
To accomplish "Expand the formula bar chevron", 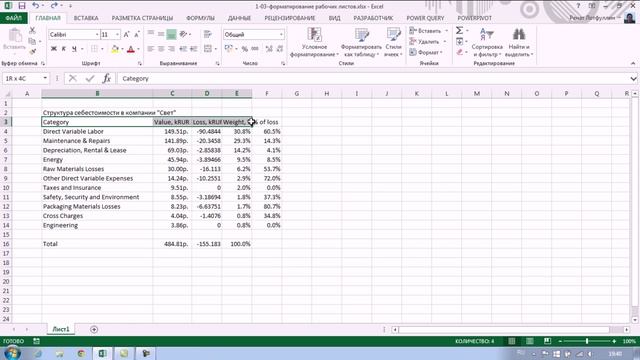I will pos(633,78).
